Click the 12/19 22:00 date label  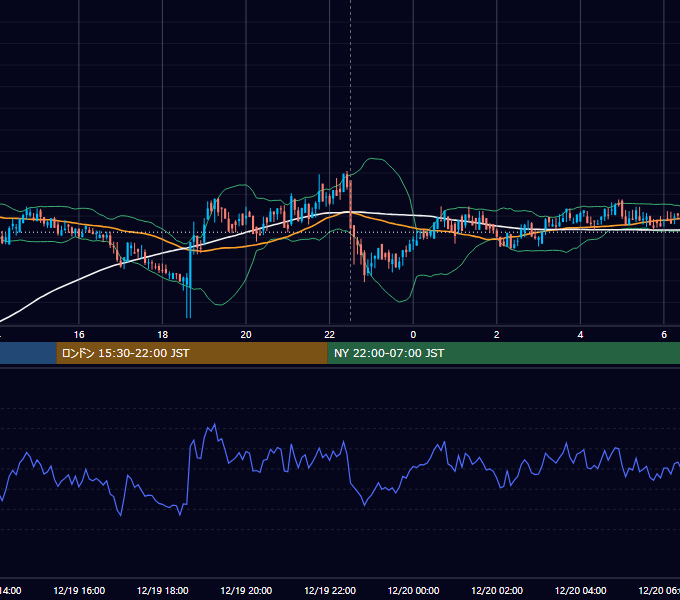(x=330, y=591)
